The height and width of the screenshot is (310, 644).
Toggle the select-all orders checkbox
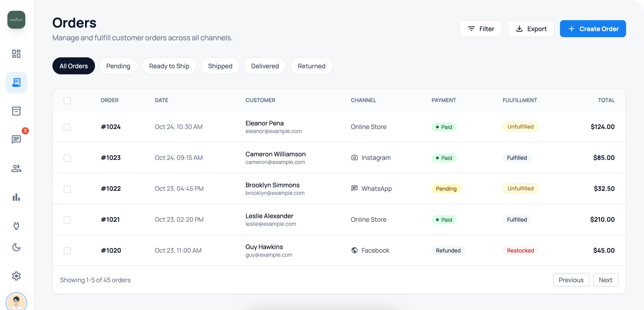(67, 100)
